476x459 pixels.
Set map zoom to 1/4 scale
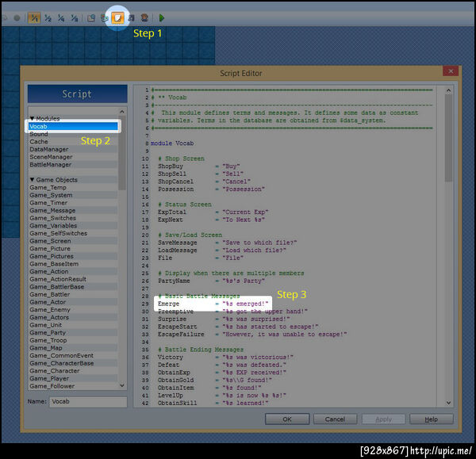[61, 18]
